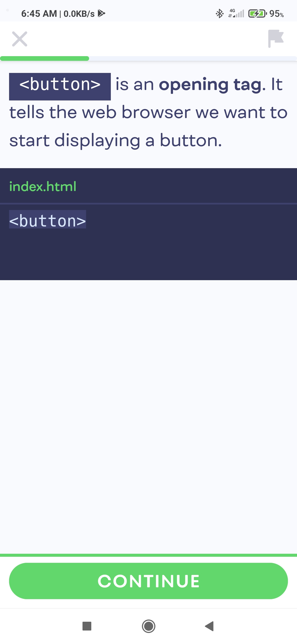Tap the "start displaying a button" text line
The image size is (297, 644).
pos(116,140)
